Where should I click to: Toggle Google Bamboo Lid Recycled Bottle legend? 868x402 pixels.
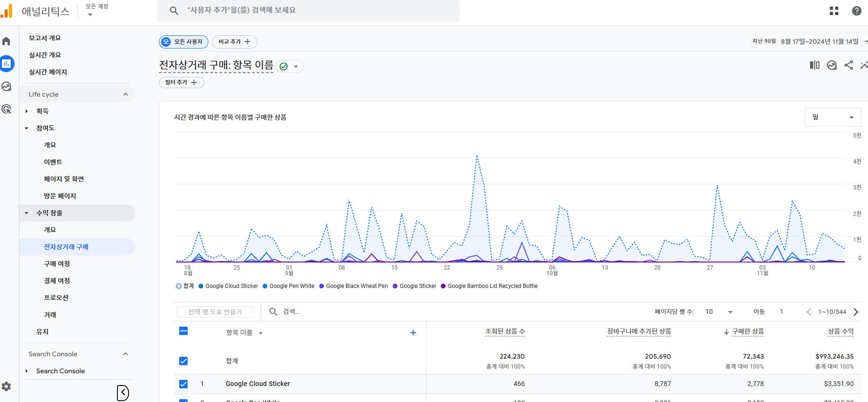click(x=489, y=286)
